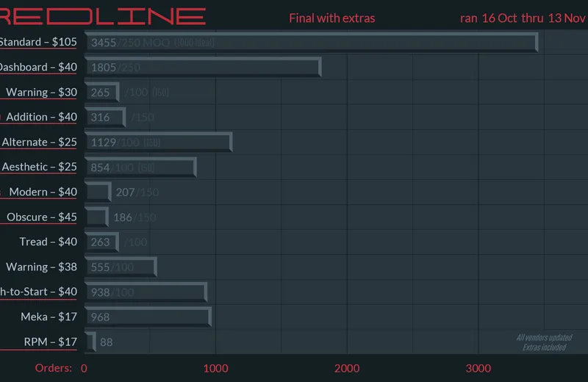Select the 'Warning – $38' row label

pos(41,267)
